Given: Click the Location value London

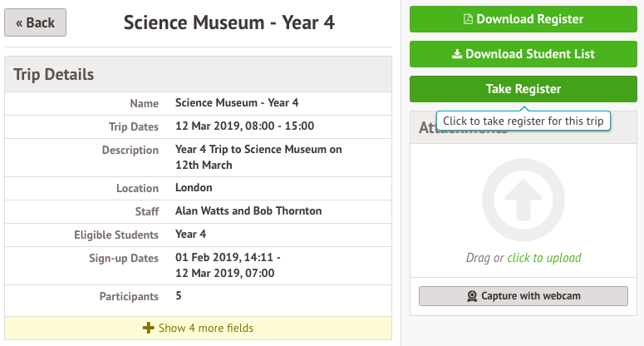Looking at the screenshot, I should click(x=194, y=188).
